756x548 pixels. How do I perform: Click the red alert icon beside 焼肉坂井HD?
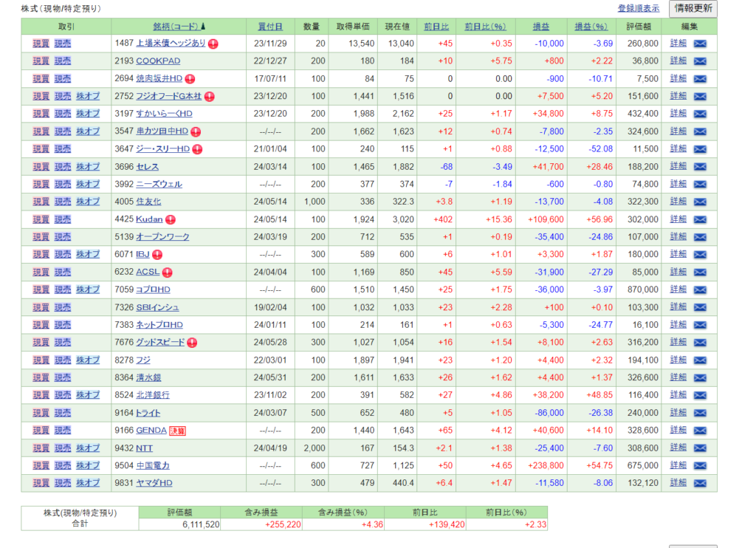click(x=190, y=79)
